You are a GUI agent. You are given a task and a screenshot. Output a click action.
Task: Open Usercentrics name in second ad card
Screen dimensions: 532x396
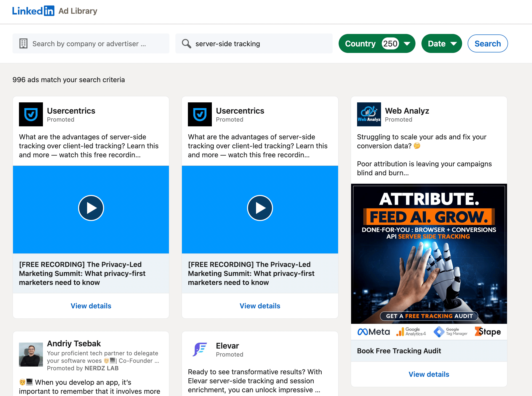coord(240,111)
